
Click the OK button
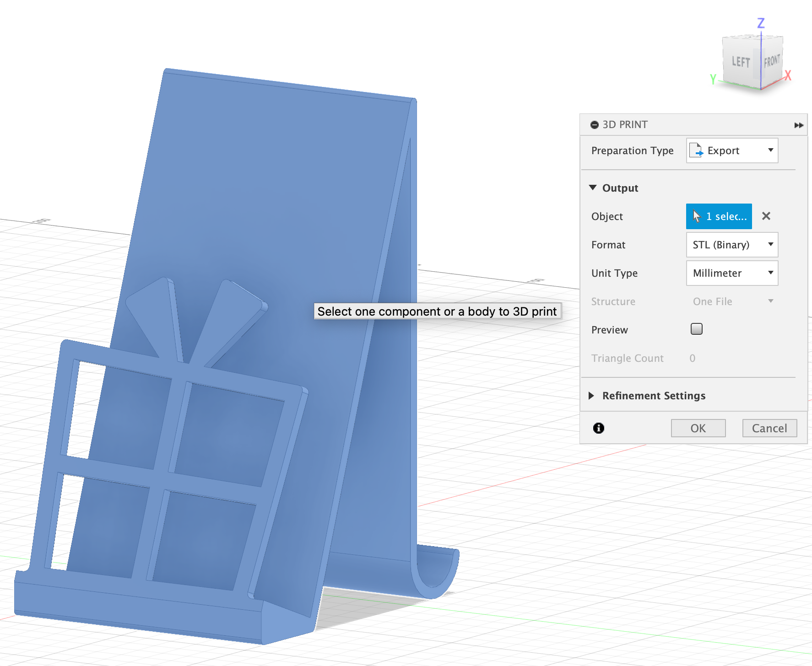(x=698, y=428)
